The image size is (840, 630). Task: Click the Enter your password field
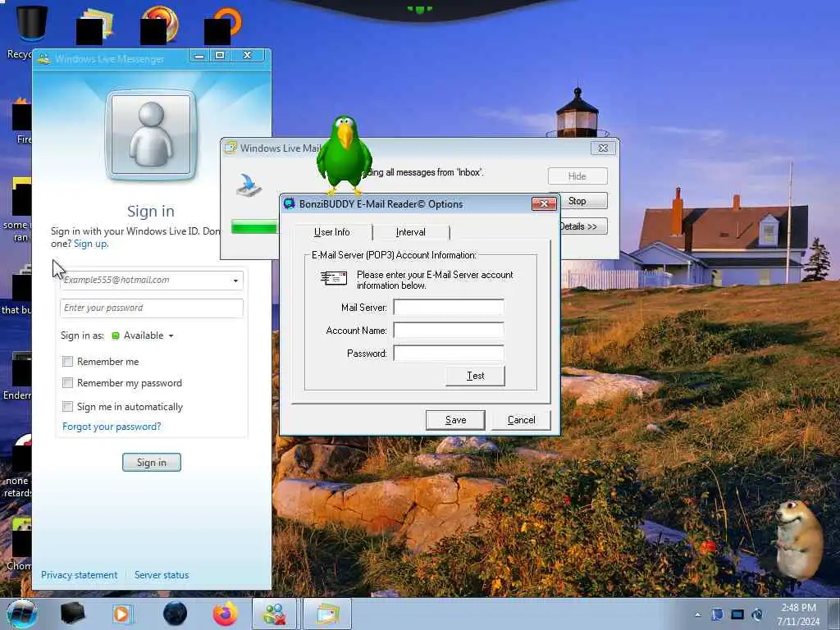(152, 308)
